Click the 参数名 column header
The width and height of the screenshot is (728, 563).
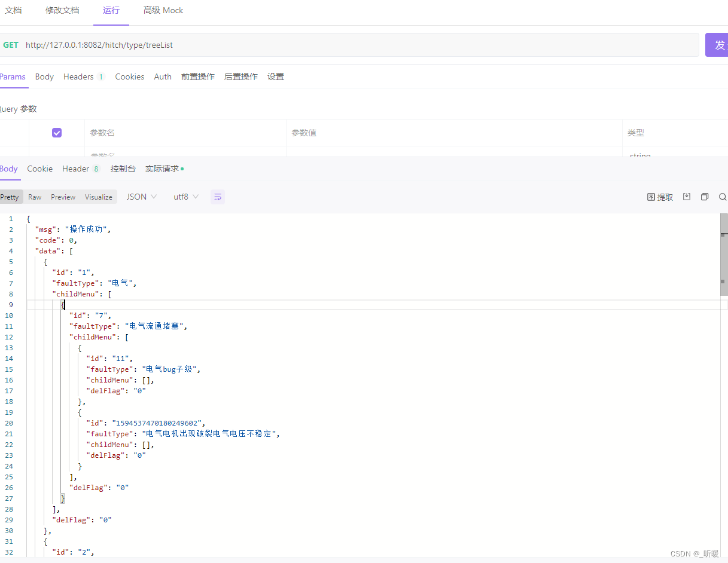pyautogui.click(x=102, y=133)
